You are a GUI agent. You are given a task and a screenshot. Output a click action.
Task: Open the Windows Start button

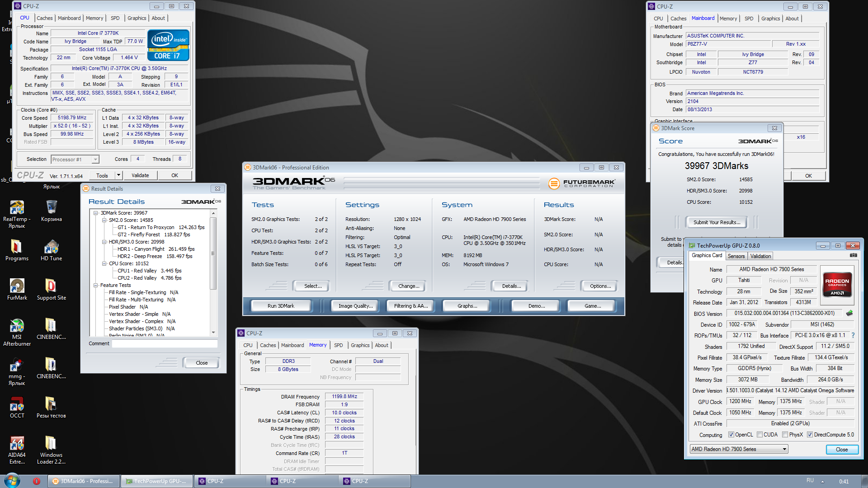pyautogui.click(x=12, y=481)
